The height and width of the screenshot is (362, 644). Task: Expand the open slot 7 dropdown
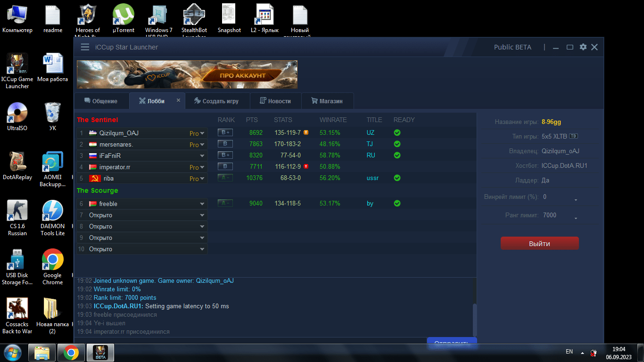(202, 215)
